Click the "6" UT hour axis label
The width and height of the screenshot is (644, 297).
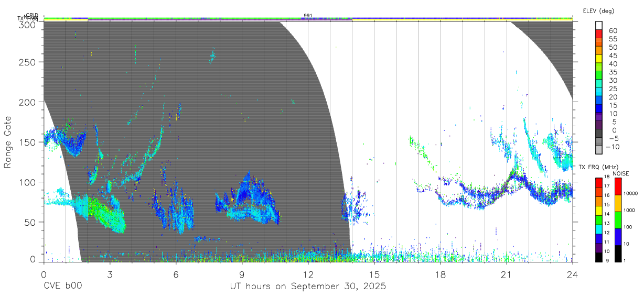click(176, 274)
